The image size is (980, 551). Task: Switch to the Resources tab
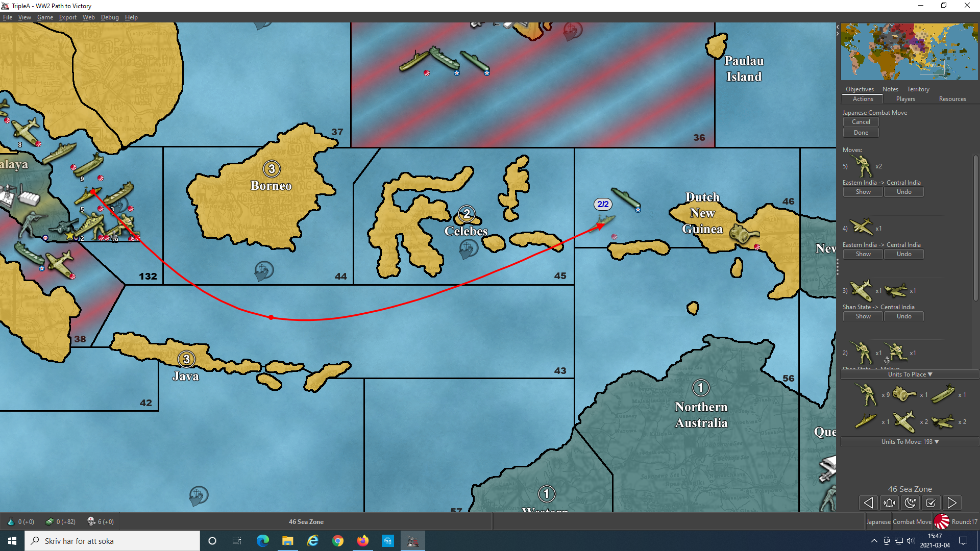click(952, 99)
